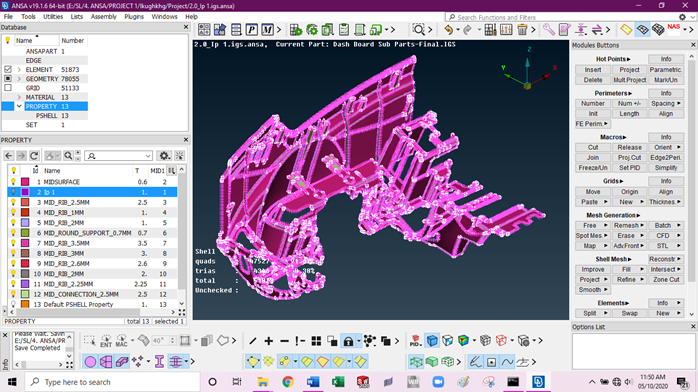Toggle visibility bulb for MID_RIB_2.5MM property
The width and height of the screenshot is (698, 392).
tap(13, 202)
